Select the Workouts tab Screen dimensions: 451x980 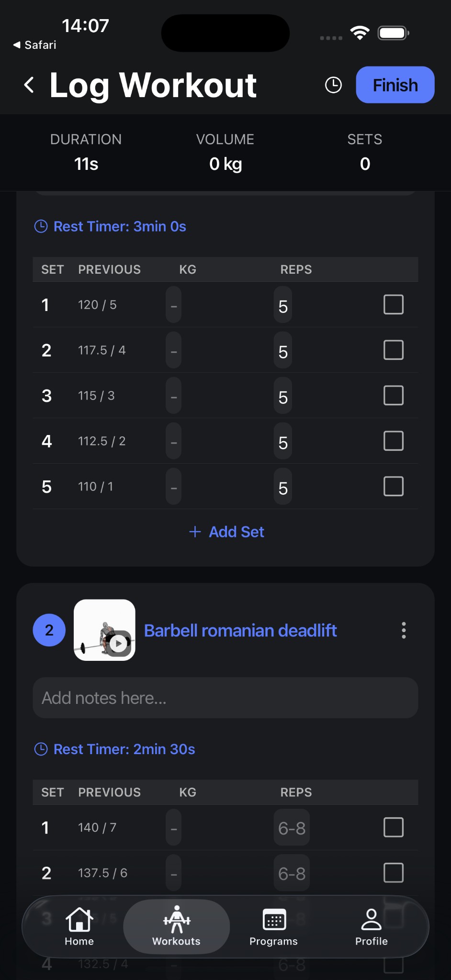coord(176,926)
